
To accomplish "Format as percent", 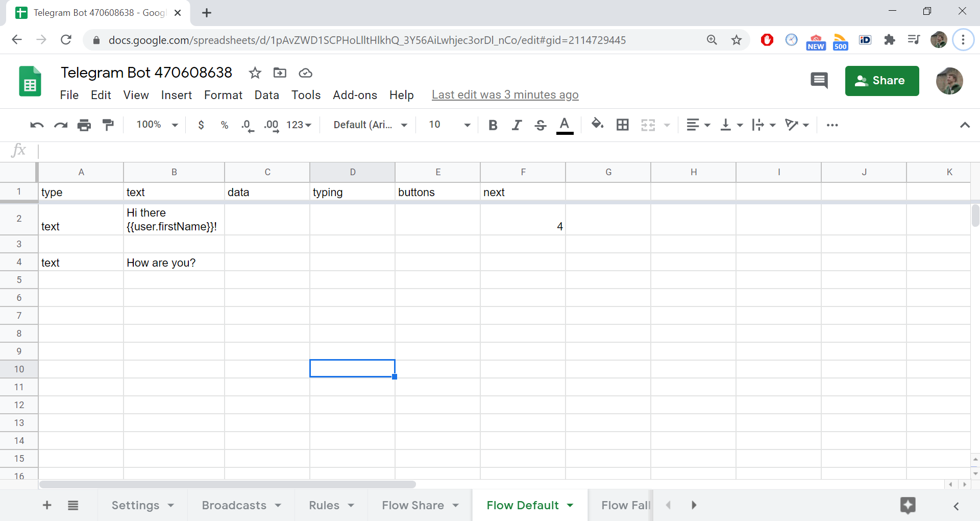I will pos(225,125).
